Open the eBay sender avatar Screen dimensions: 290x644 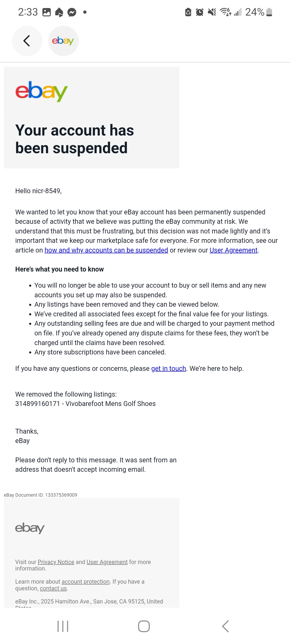[63, 41]
